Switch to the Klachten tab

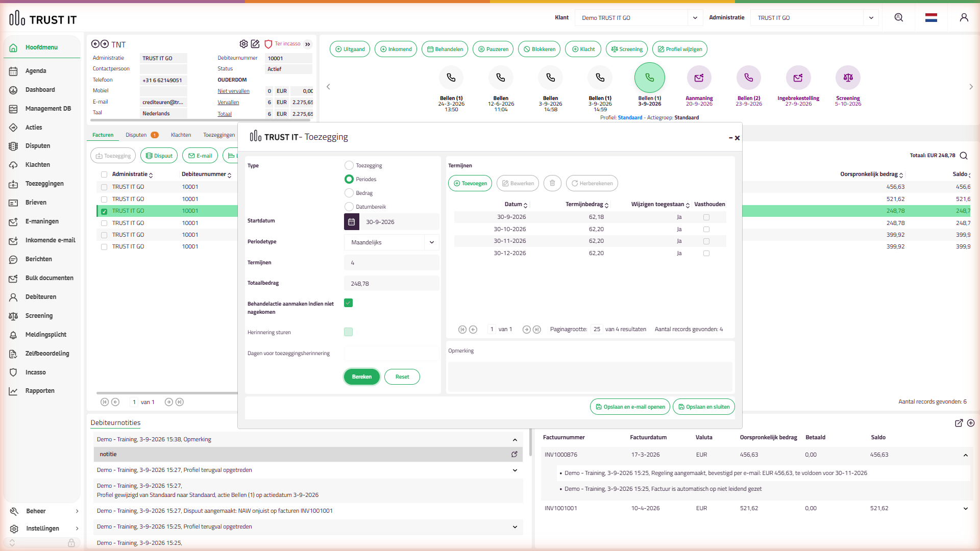[x=181, y=135]
